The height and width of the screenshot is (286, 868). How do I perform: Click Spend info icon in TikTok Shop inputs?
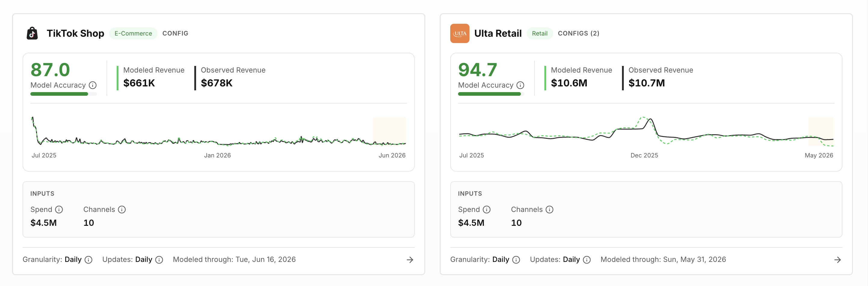click(x=59, y=210)
